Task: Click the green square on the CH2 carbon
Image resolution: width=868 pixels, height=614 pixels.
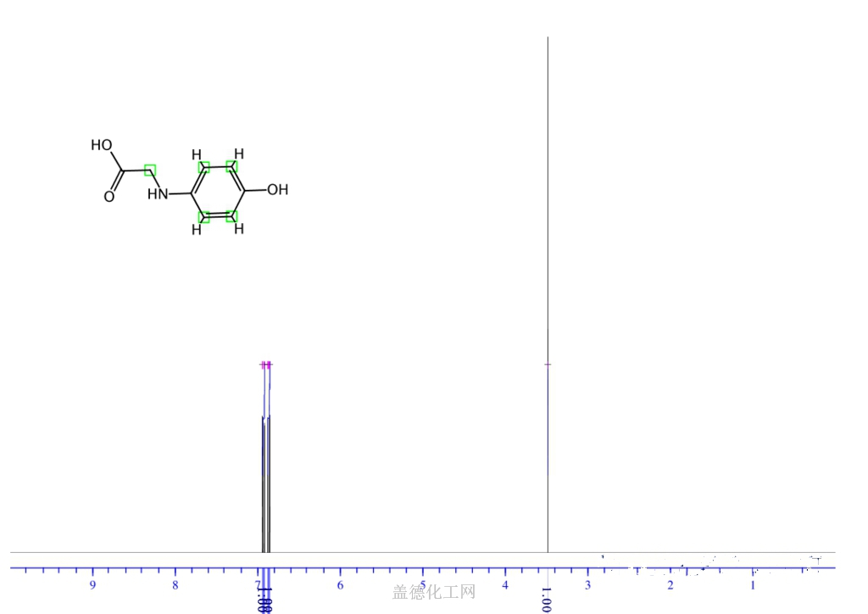Action: (x=150, y=170)
